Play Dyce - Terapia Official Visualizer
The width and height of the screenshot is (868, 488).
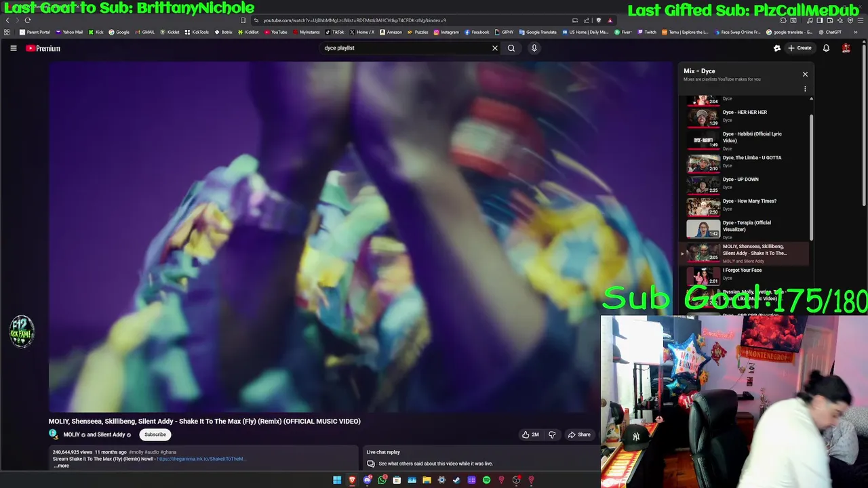745,228
